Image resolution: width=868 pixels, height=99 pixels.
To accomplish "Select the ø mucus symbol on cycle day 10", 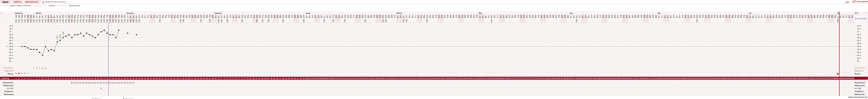I will point(42,68).
